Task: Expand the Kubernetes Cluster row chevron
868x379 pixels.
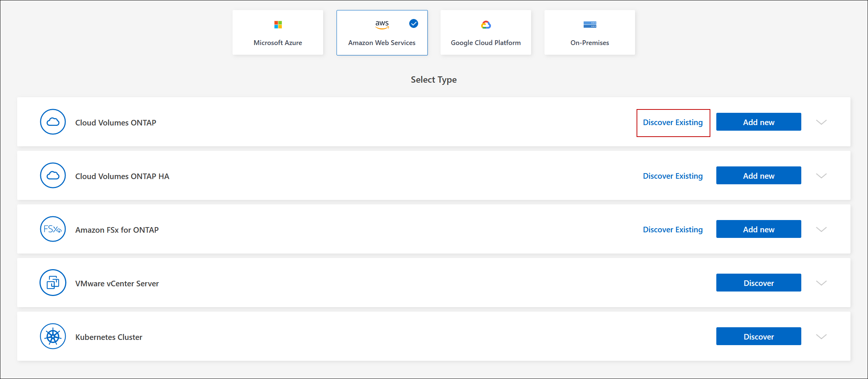Action: click(x=821, y=337)
